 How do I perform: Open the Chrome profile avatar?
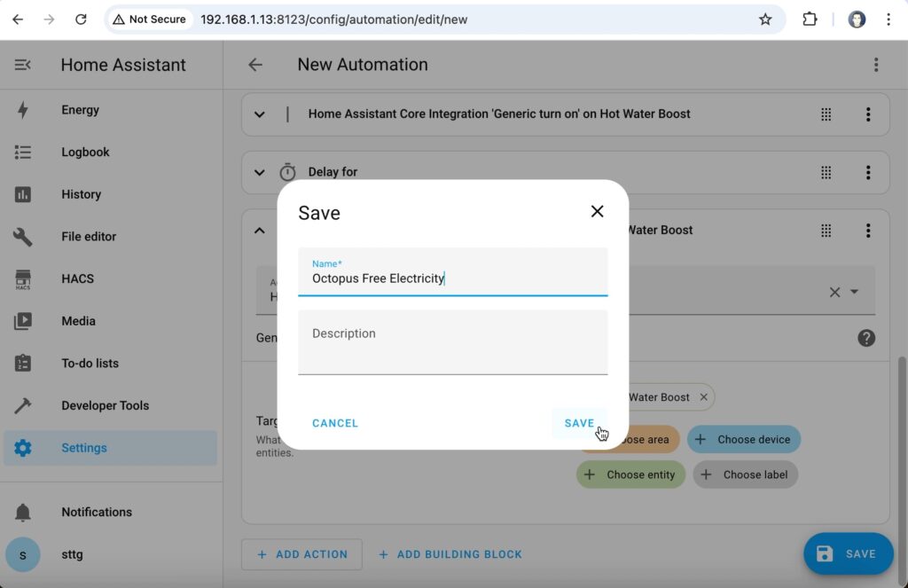coord(857,20)
